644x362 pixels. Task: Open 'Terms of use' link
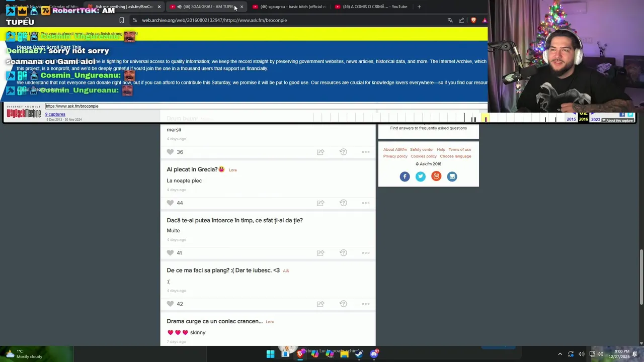pyautogui.click(x=460, y=149)
